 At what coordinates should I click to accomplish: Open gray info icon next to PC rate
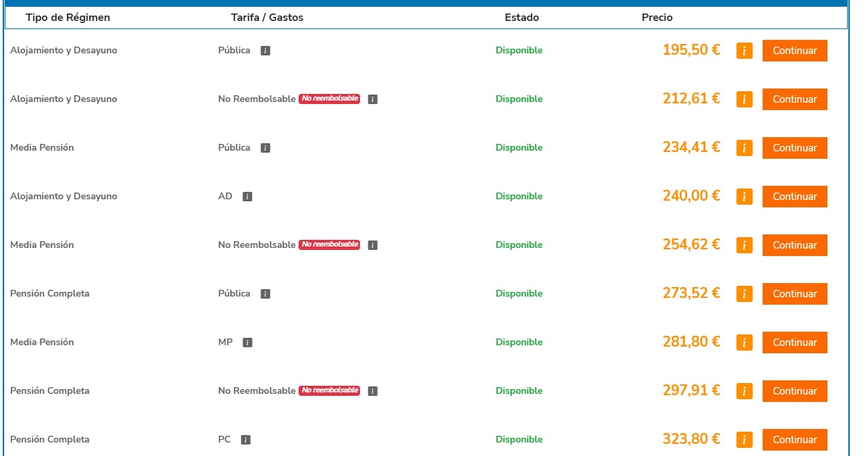246,440
